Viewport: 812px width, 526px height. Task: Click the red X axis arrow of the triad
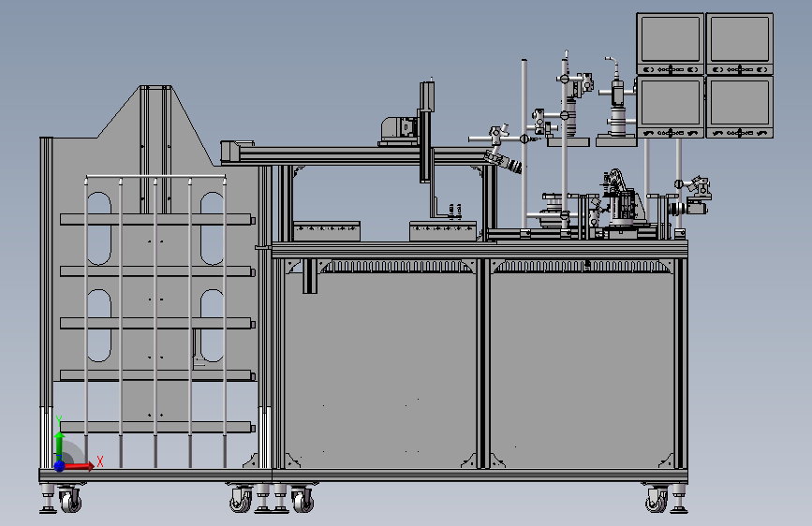click(79, 466)
